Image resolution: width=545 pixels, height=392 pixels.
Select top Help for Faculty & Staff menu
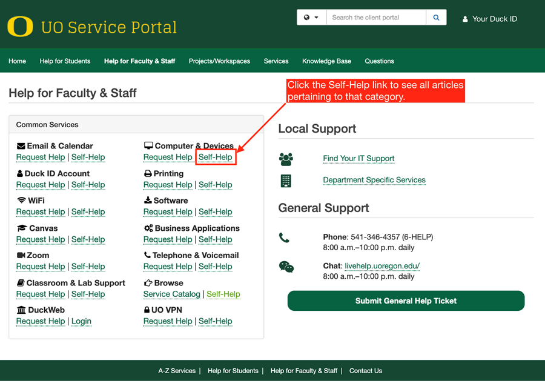point(139,61)
